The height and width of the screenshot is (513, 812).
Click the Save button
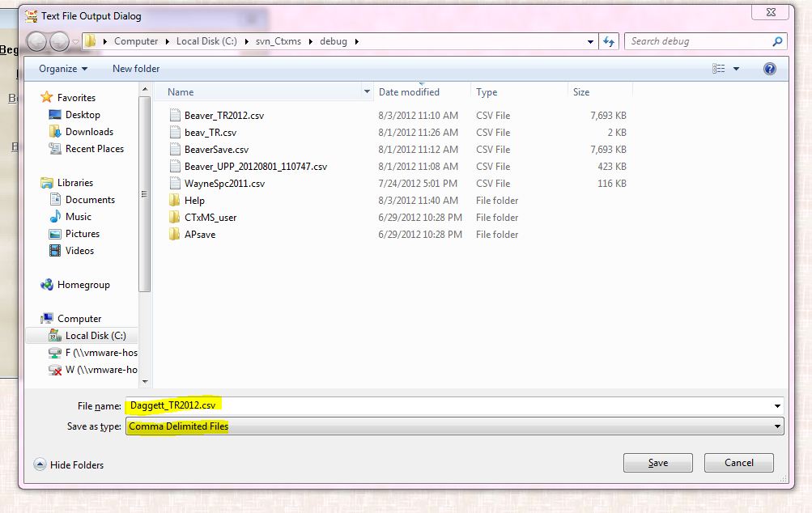tap(657, 463)
